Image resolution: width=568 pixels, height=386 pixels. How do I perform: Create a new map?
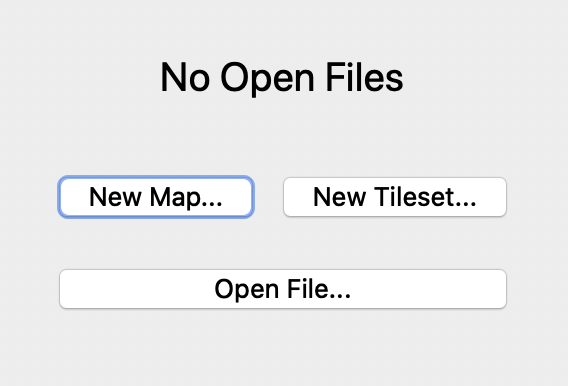(x=156, y=197)
